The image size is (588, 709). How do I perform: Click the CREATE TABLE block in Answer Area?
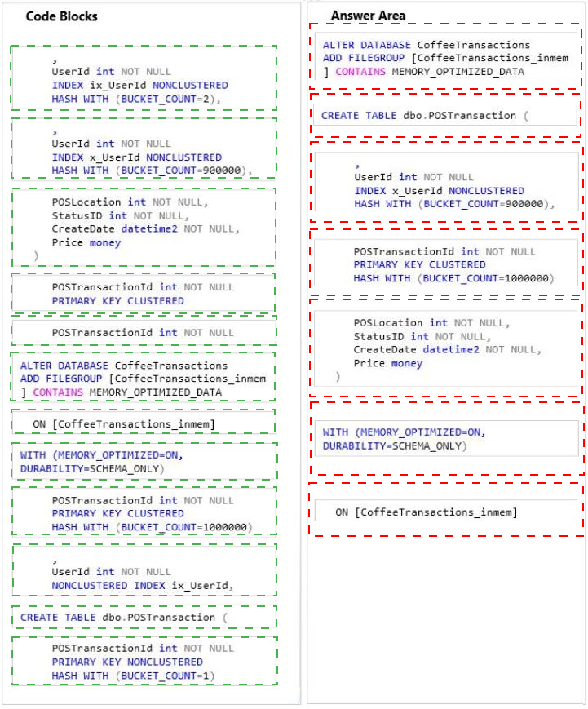(x=445, y=115)
